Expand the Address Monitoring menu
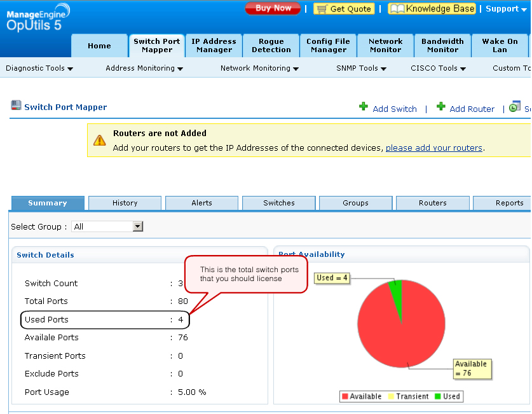 144,68
